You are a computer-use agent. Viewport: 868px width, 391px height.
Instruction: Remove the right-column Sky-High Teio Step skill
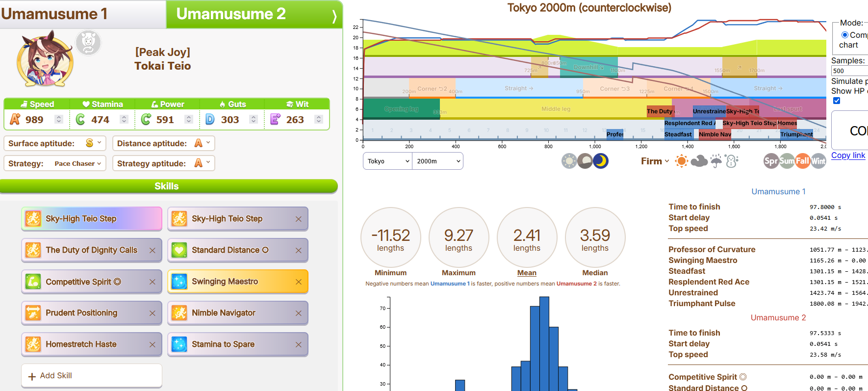pos(299,219)
